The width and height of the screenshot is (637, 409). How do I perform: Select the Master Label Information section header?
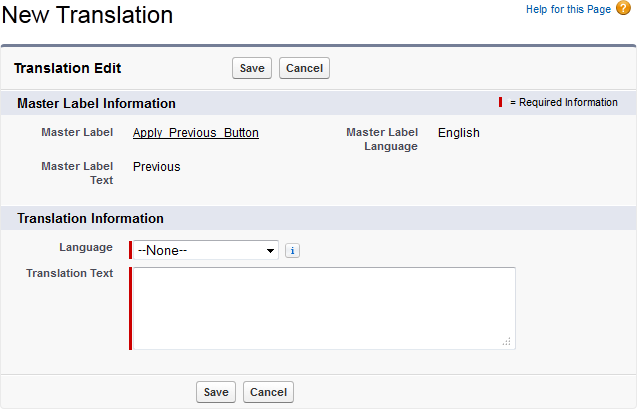[97, 103]
